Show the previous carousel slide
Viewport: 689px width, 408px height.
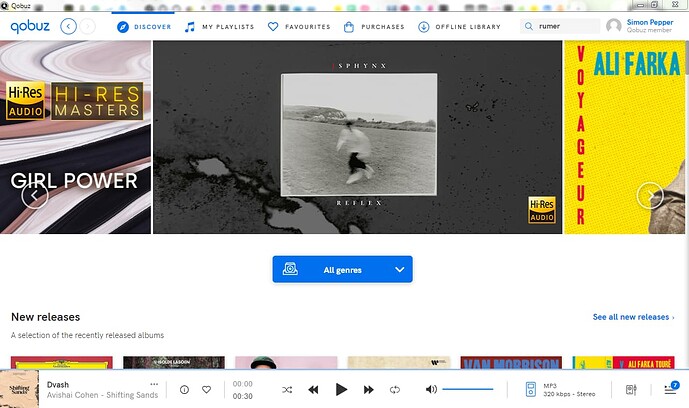35,195
